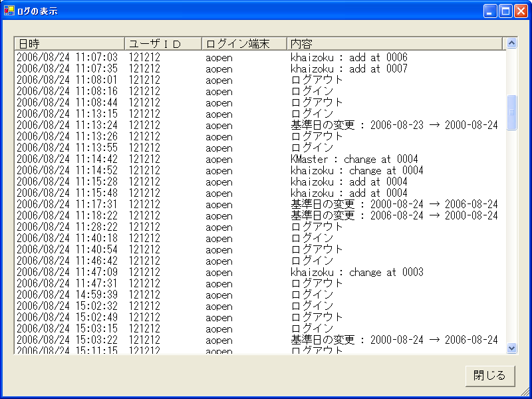The width and height of the screenshot is (532, 399).
Task: Maximize the ログの表示 window
Action: 505,11
